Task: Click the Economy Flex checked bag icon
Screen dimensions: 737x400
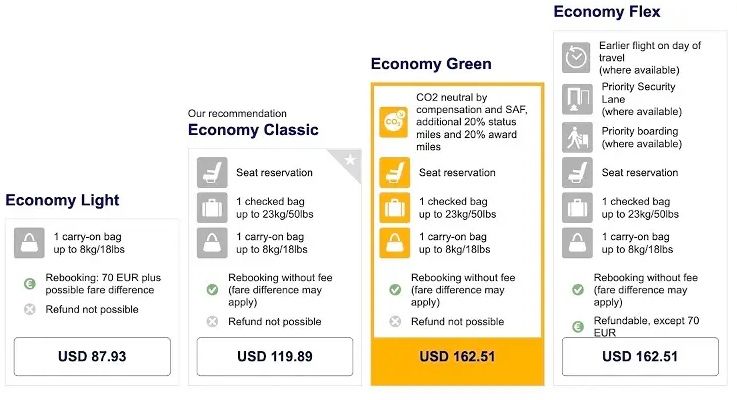Action: coord(577,207)
